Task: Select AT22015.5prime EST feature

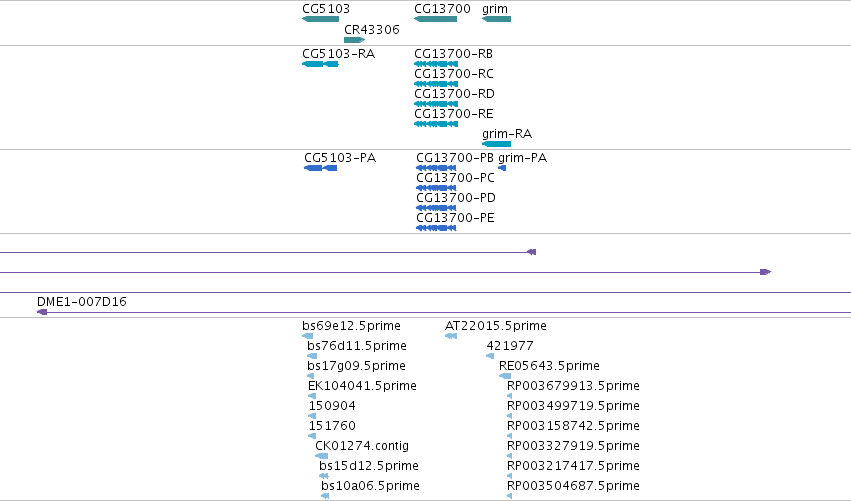Action: 450,336
